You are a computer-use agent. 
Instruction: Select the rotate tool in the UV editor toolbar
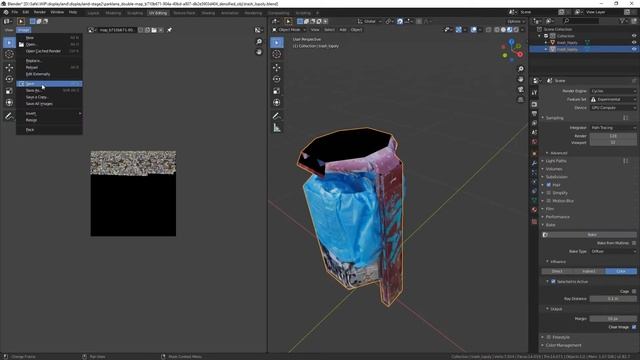coord(9,79)
